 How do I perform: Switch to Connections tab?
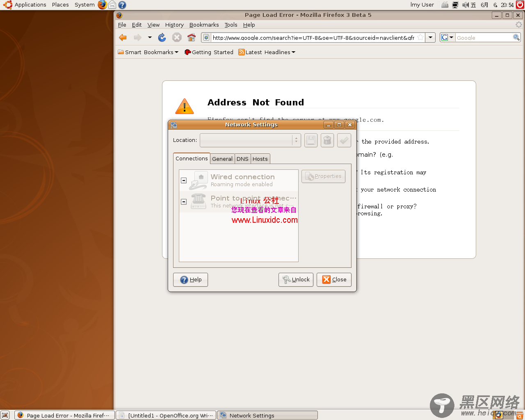click(x=192, y=158)
